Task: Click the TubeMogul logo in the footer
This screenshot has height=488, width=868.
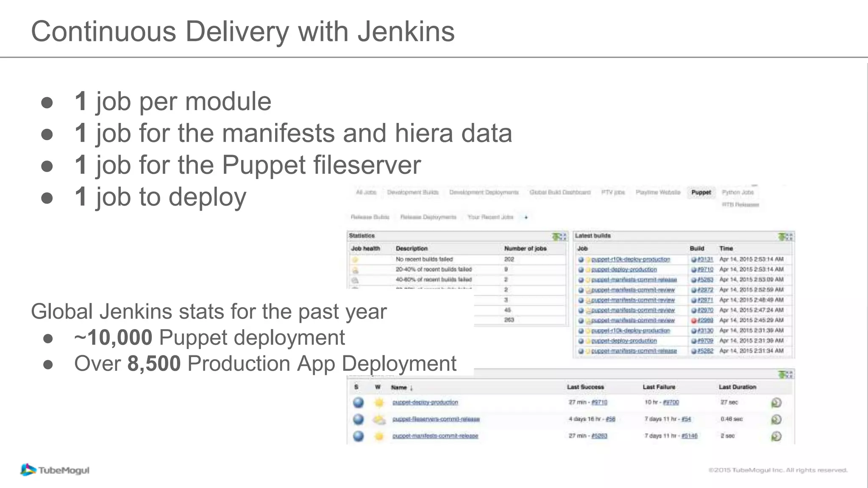Action: [x=55, y=470]
